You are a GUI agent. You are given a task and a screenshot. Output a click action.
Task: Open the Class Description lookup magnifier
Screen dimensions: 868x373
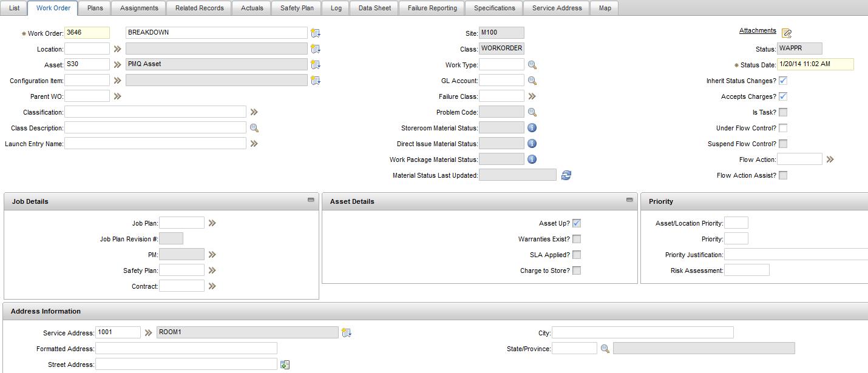pos(254,127)
